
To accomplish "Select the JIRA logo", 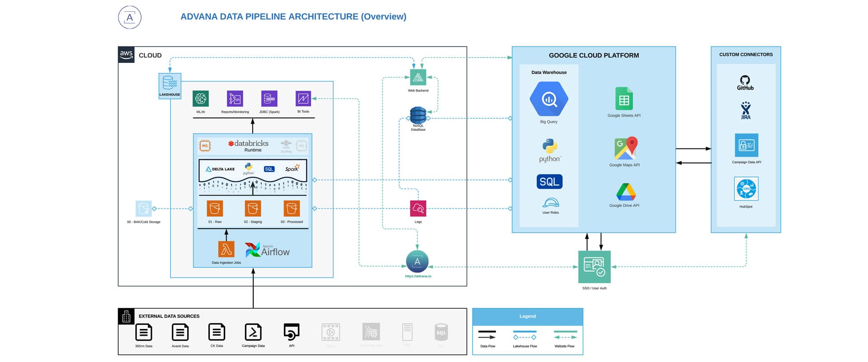I will coord(745,110).
